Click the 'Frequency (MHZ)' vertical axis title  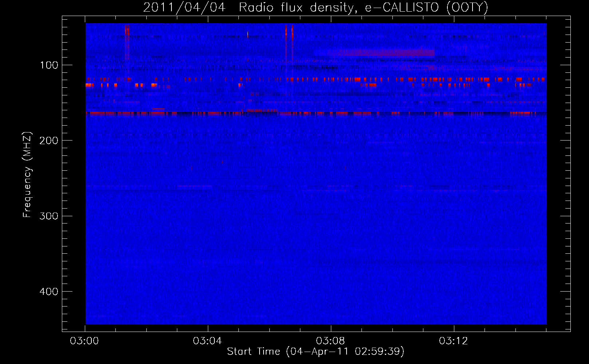(x=27, y=175)
